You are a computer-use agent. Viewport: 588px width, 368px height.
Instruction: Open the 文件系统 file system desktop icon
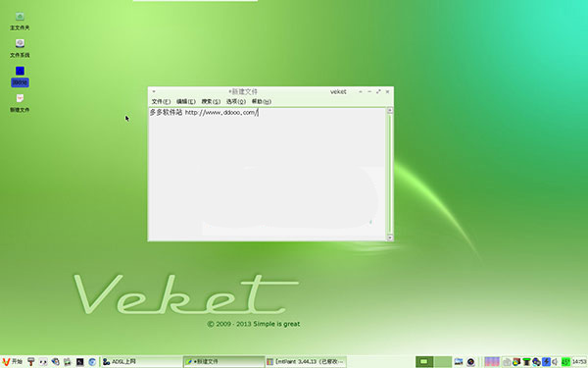point(20,48)
